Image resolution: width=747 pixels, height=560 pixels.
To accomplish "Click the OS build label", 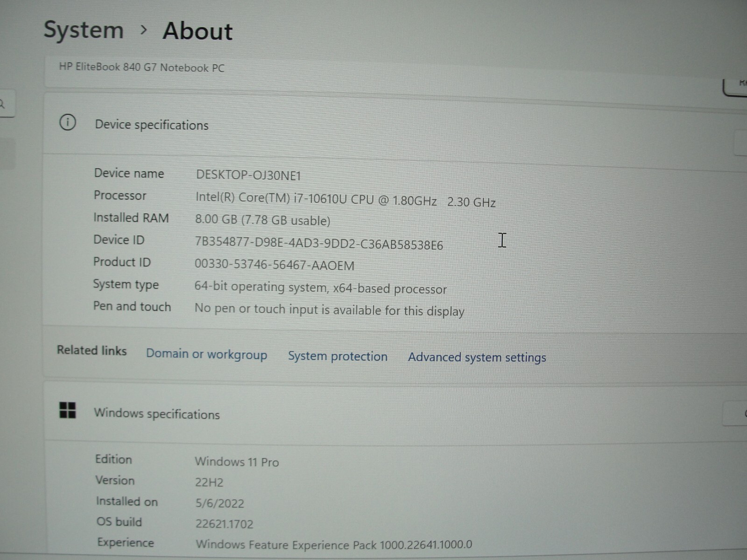I will [x=119, y=522].
